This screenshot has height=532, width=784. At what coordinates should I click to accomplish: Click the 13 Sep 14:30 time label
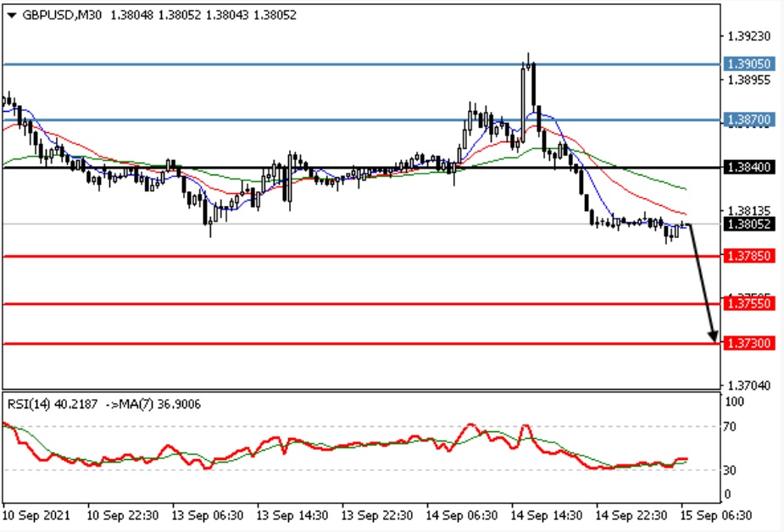point(292,515)
